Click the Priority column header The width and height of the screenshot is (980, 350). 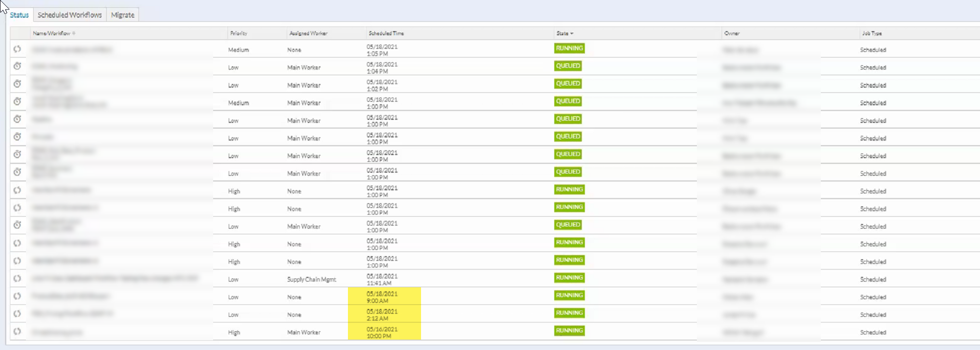coord(239,33)
